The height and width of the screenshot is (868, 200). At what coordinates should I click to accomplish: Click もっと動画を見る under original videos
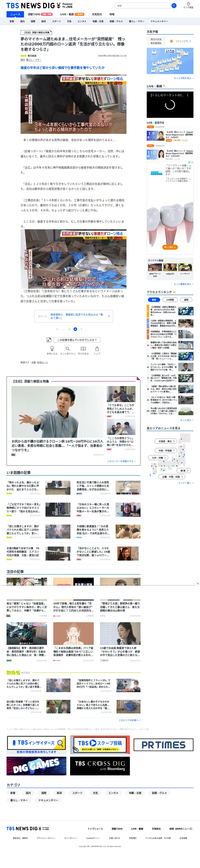(x=183, y=284)
